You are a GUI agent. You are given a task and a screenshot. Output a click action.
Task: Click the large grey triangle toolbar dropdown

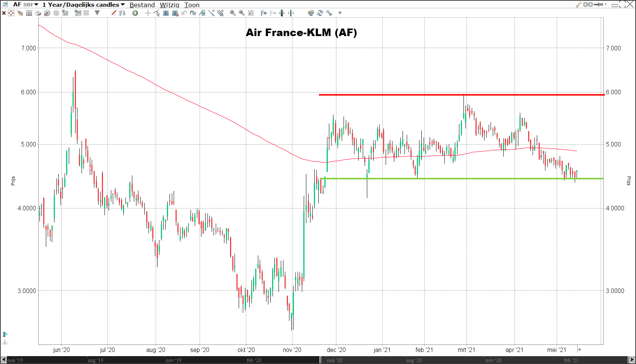(x=97, y=13)
